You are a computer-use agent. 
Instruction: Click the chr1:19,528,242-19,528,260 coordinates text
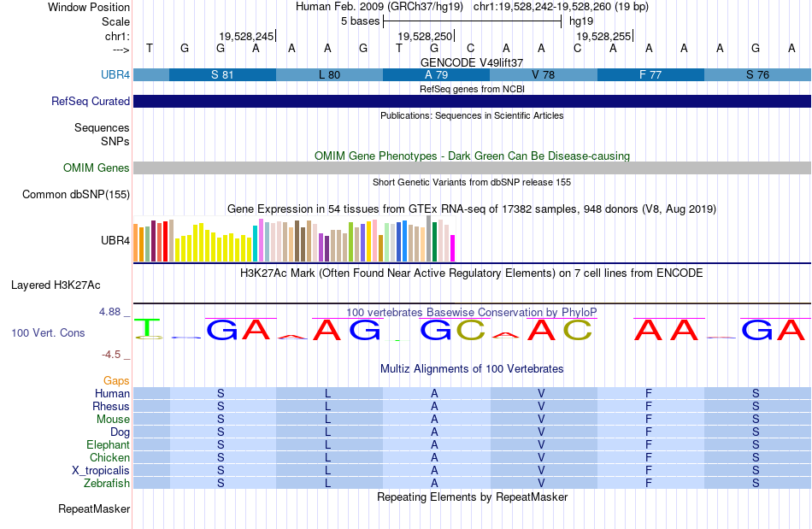(x=561, y=7)
